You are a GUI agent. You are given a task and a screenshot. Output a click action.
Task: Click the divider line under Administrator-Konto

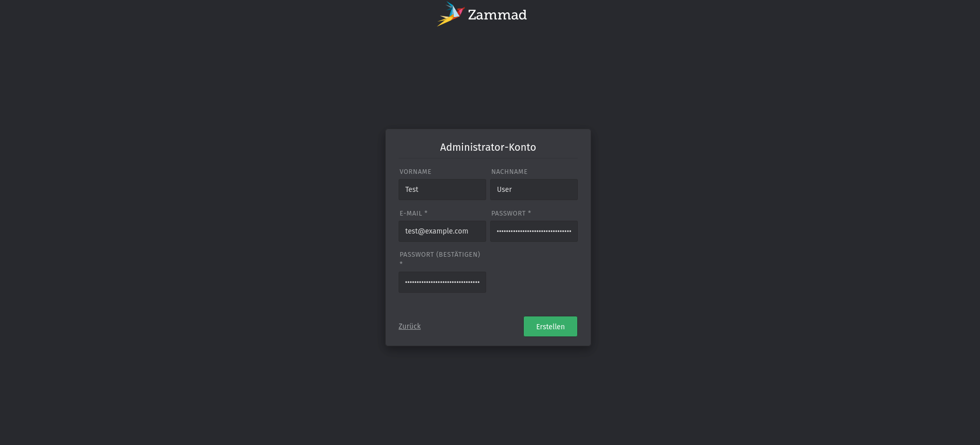(x=488, y=158)
